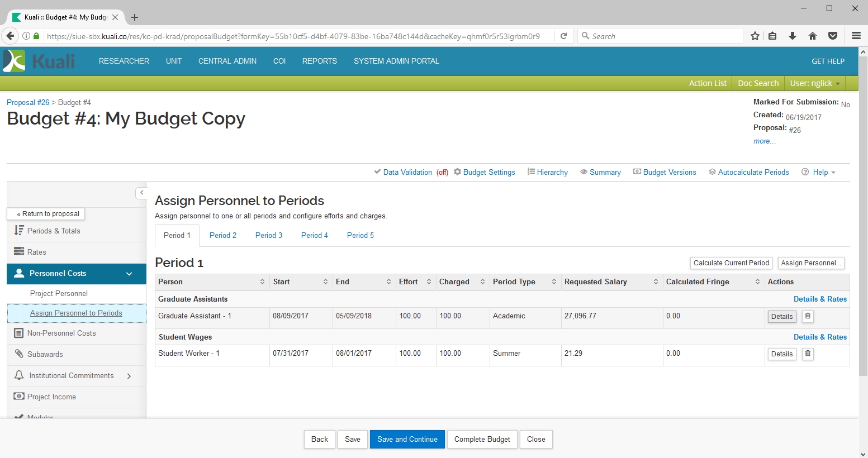Open the User: nglick dropdown

click(814, 83)
